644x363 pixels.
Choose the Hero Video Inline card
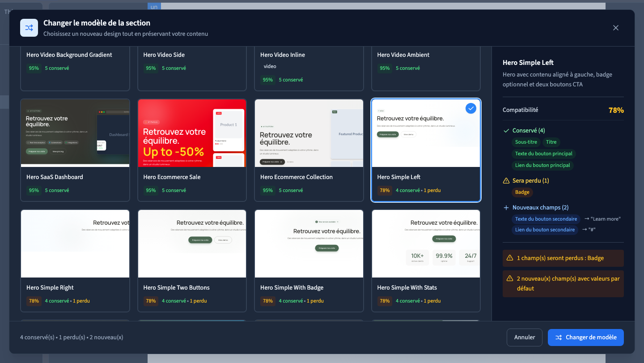click(x=309, y=68)
